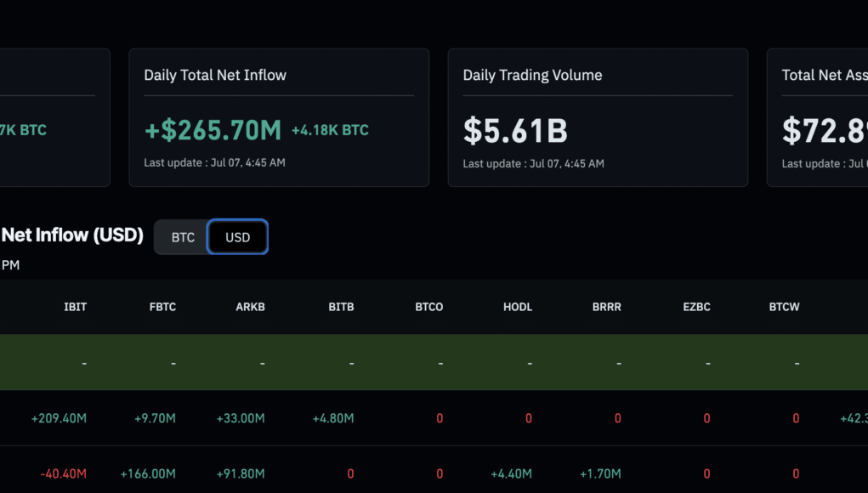868x493 pixels.
Task: Click the FBTC column header
Action: [x=162, y=307]
